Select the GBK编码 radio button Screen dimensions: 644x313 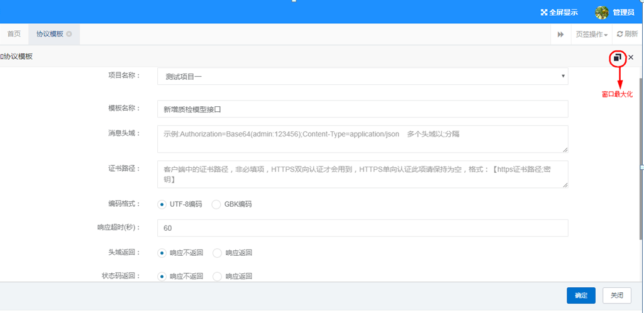[216, 204]
